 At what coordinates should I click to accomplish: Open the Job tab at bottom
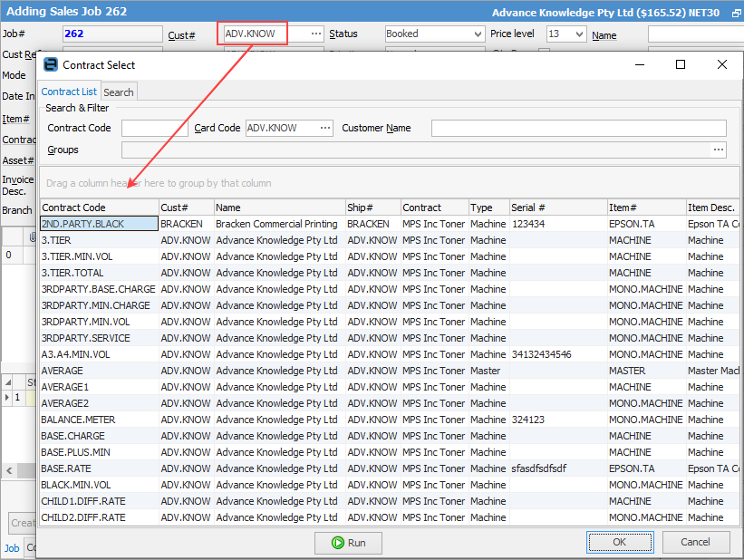(12, 548)
